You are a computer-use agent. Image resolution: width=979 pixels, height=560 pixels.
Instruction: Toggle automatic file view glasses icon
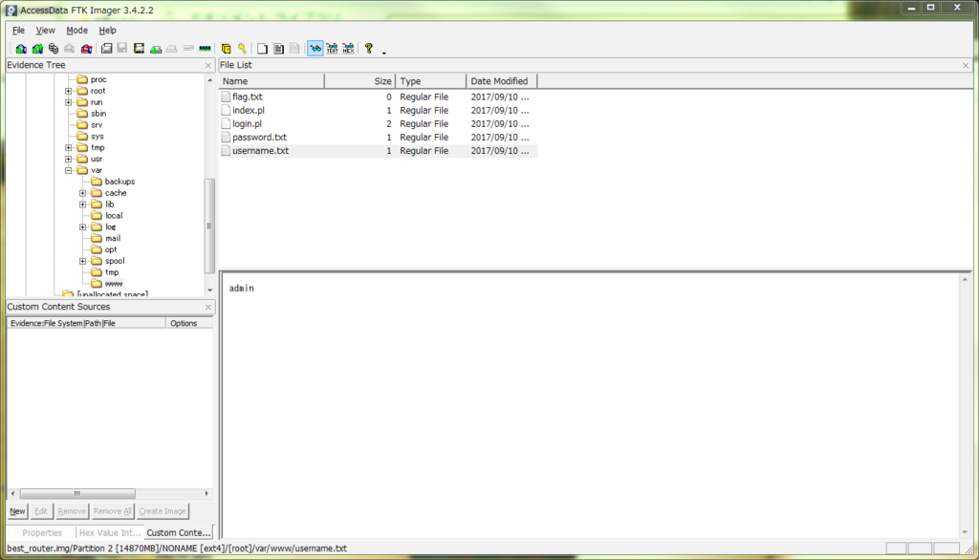tap(315, 48)
